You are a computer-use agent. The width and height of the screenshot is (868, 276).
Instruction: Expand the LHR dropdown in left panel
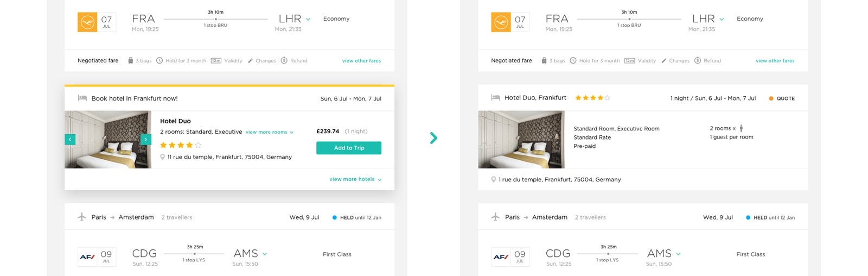(x=308, y=20)
